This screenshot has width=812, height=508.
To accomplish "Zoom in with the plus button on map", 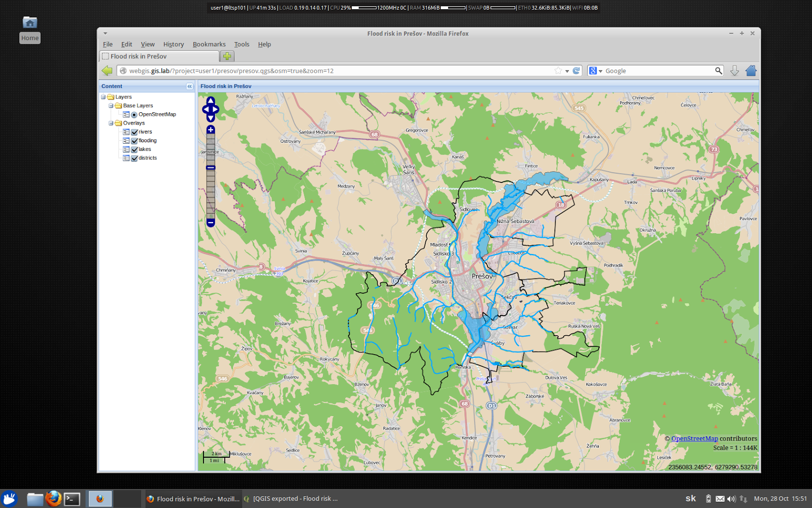I will 210,131.
